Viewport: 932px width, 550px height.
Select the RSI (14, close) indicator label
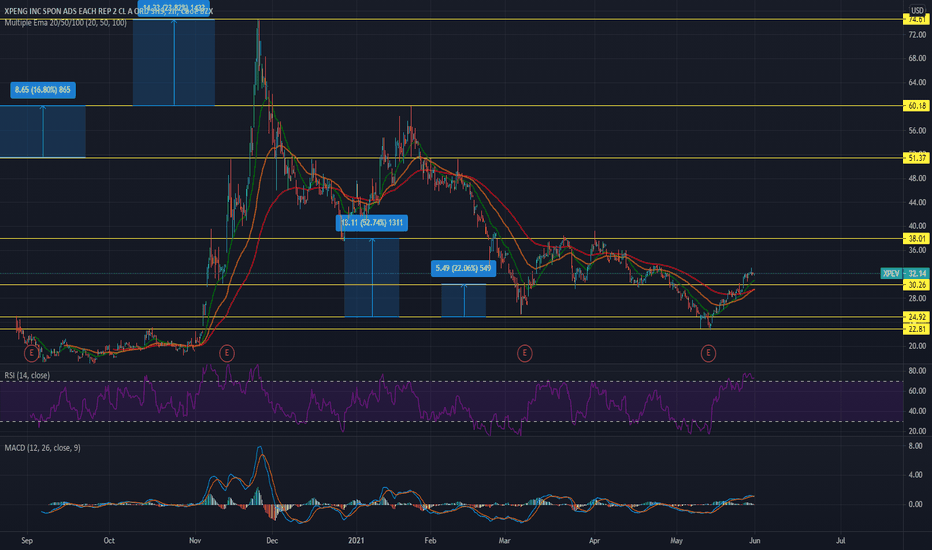point(27,375)
